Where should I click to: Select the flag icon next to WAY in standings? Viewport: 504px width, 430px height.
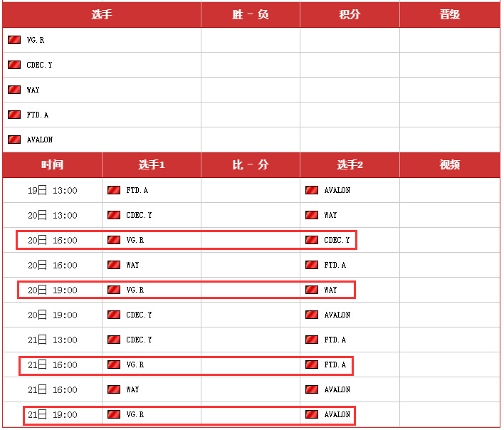click(x=14, y=90)
